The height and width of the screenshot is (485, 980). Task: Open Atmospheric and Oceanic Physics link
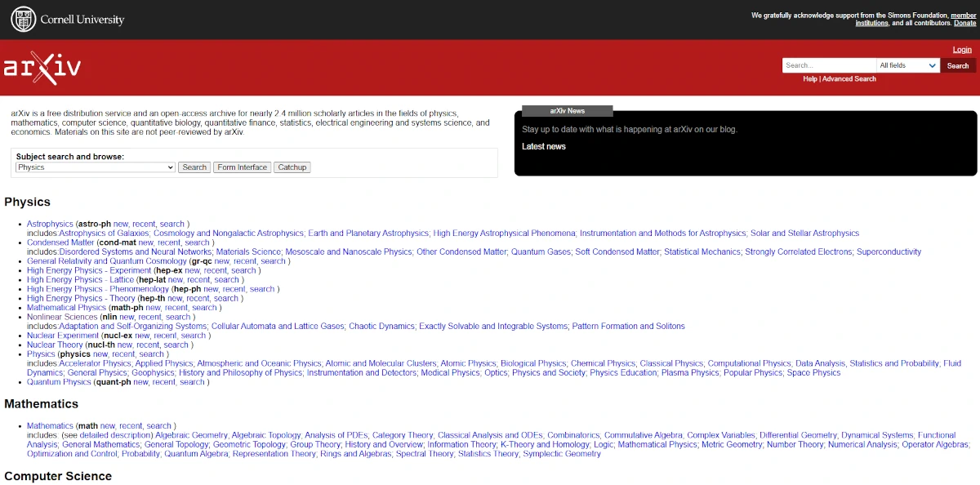259,364
